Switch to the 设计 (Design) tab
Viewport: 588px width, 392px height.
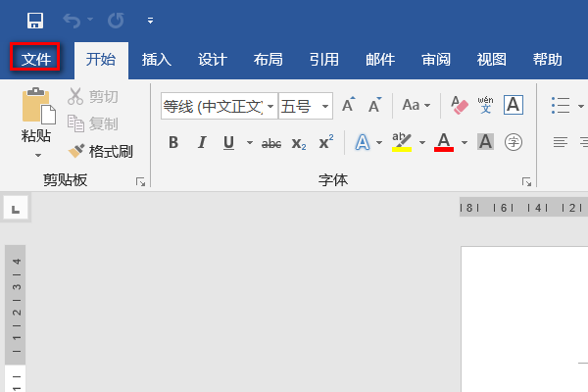point(213,59)
